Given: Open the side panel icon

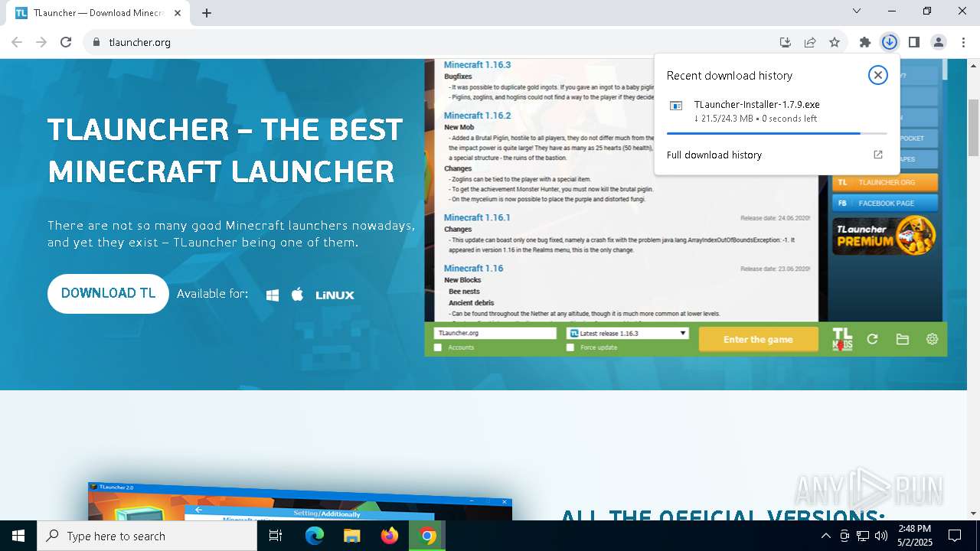Looking at the screenshot, I should click(913, 42).
